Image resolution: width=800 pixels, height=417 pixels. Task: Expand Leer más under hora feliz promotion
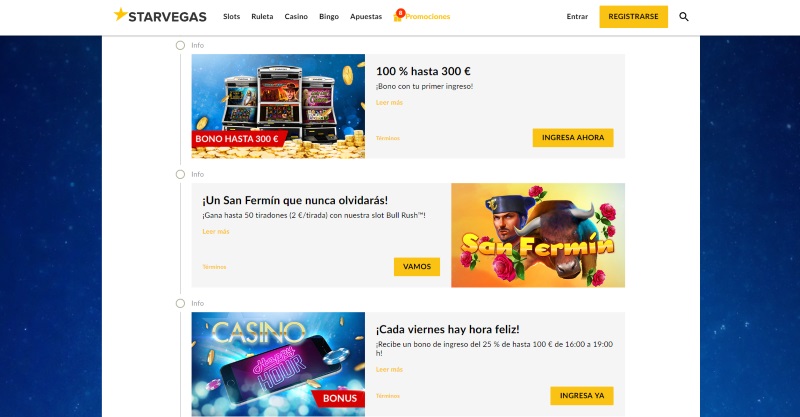click(389, 370)
